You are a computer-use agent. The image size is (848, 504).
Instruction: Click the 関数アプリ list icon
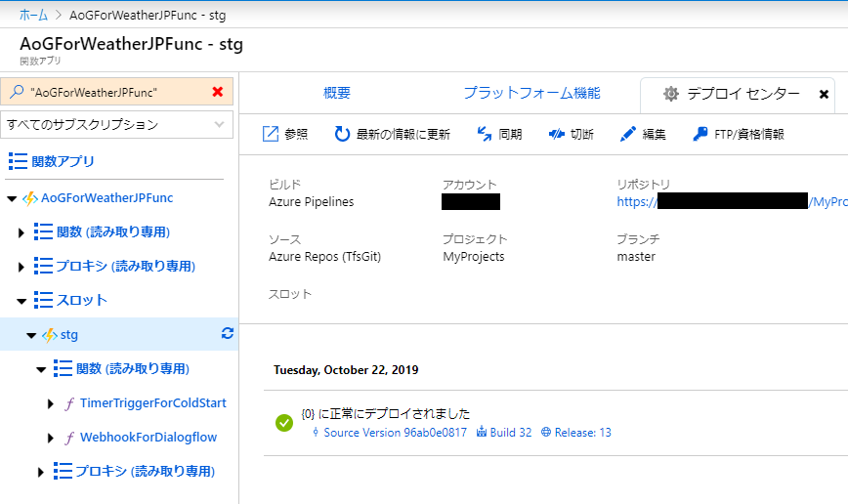[x=18, y=161]
